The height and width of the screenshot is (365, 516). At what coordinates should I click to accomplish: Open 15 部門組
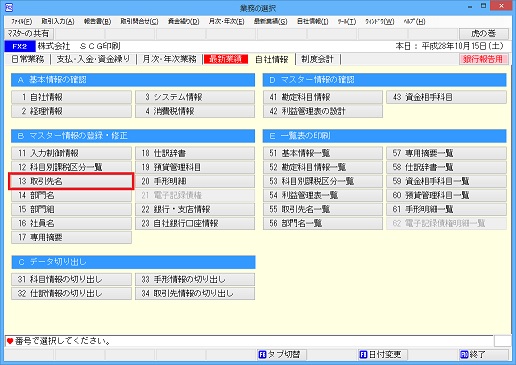tap(71, 209)
